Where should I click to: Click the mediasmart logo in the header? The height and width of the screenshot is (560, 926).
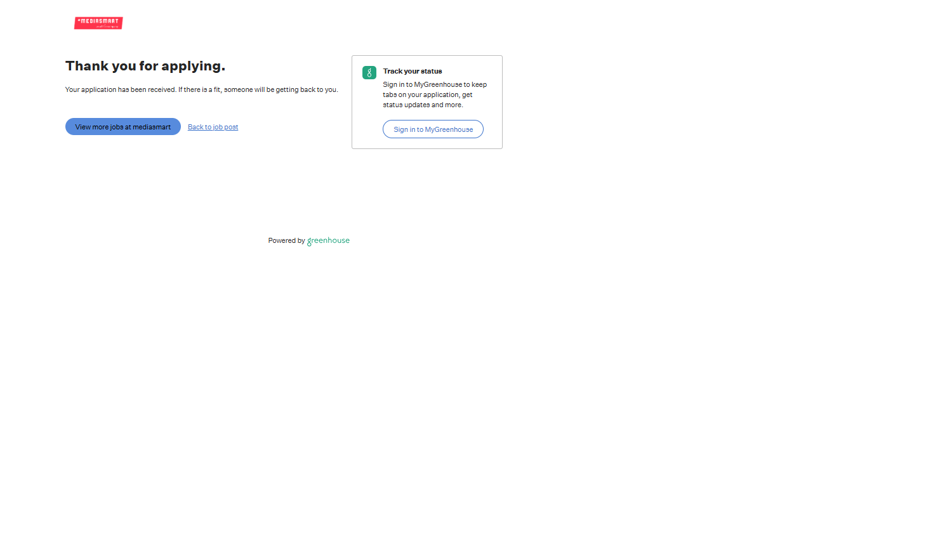[98, 23]
